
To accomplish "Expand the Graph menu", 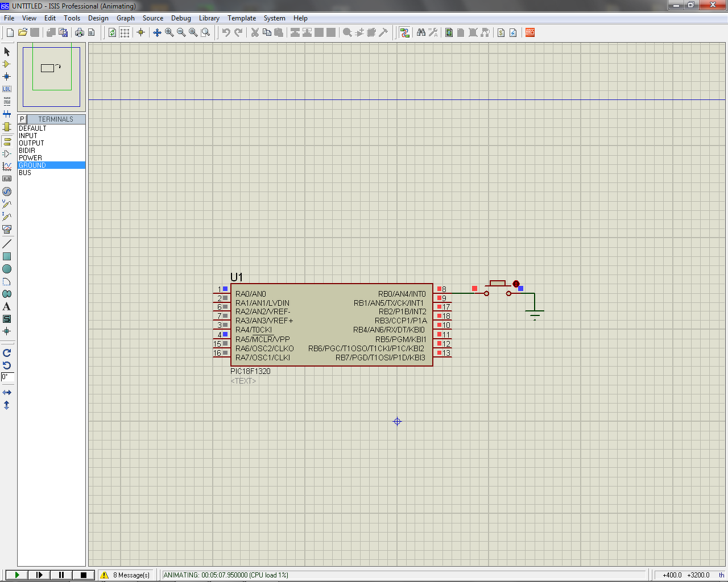I will (125, 18).
